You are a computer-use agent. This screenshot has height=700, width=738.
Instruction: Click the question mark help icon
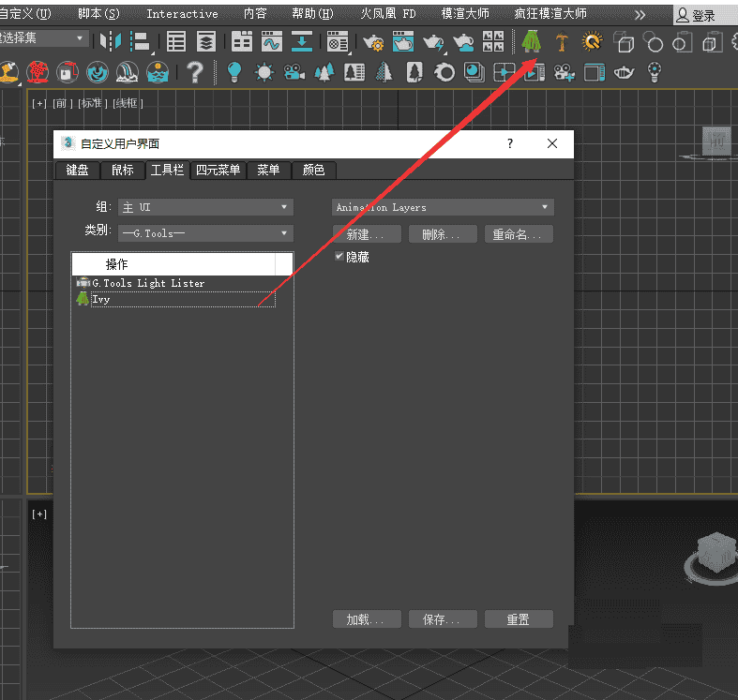(194, 72)
